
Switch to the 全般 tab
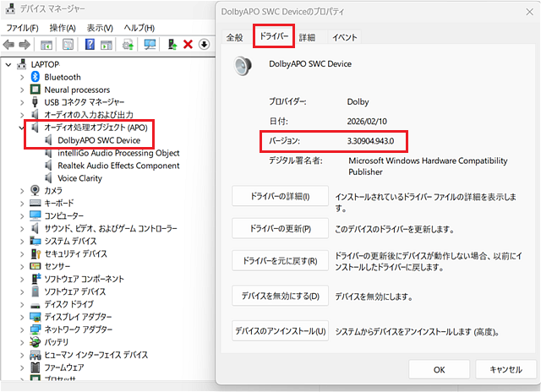pos(235,37)
